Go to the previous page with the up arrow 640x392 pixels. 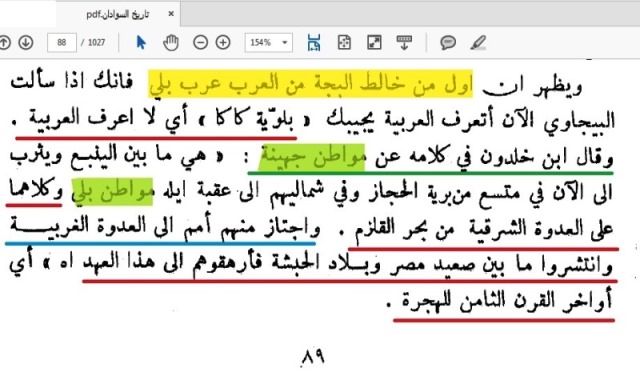[x=4, y=42]
